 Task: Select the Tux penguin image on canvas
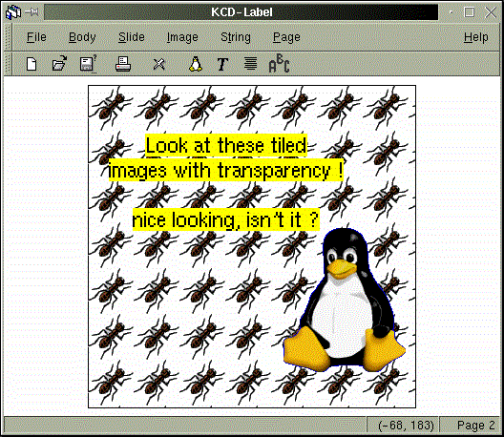(345, 301)
